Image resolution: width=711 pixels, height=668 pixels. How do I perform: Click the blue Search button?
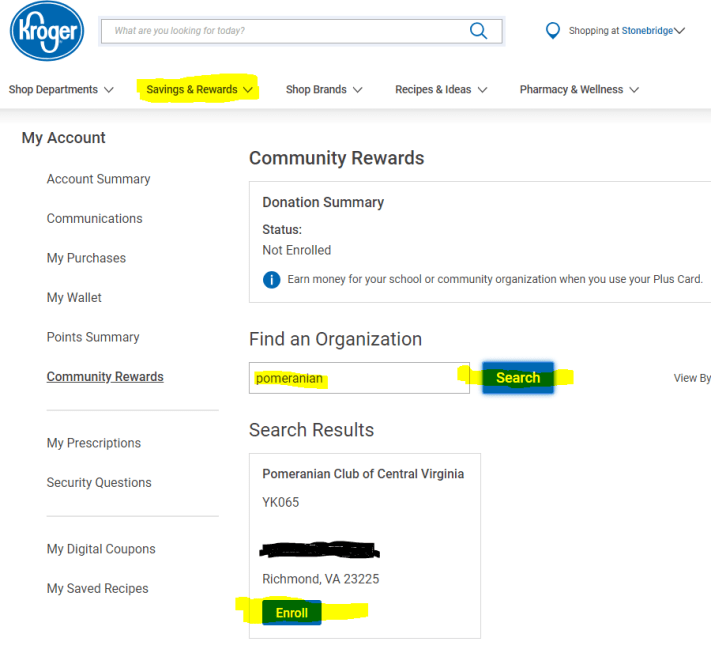(x=518, y=377)
